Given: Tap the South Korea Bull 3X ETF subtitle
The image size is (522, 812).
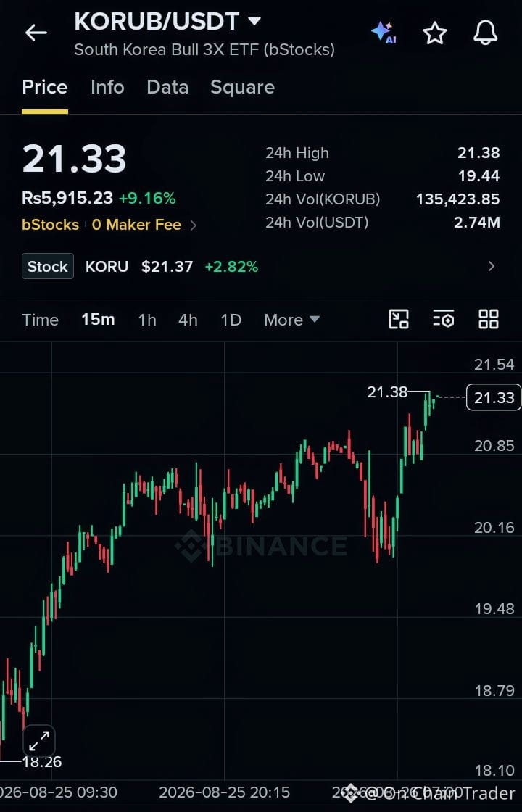Looking at the screenshot, I should click(204, 50).
